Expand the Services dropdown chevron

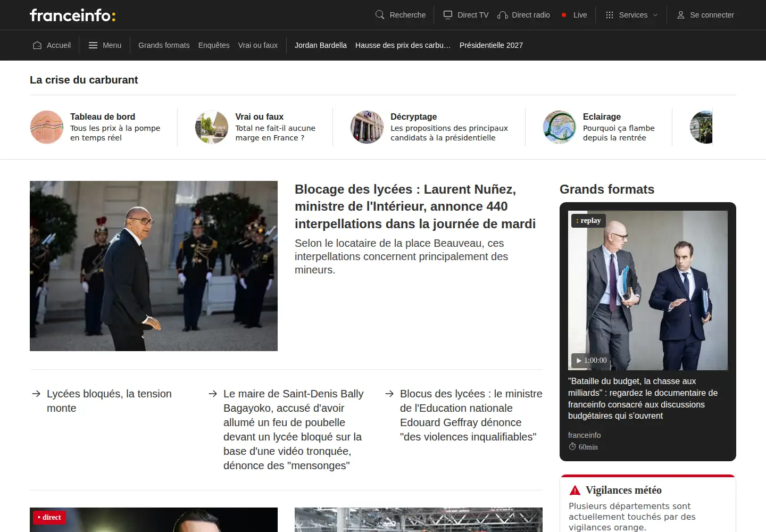[655, 15]
